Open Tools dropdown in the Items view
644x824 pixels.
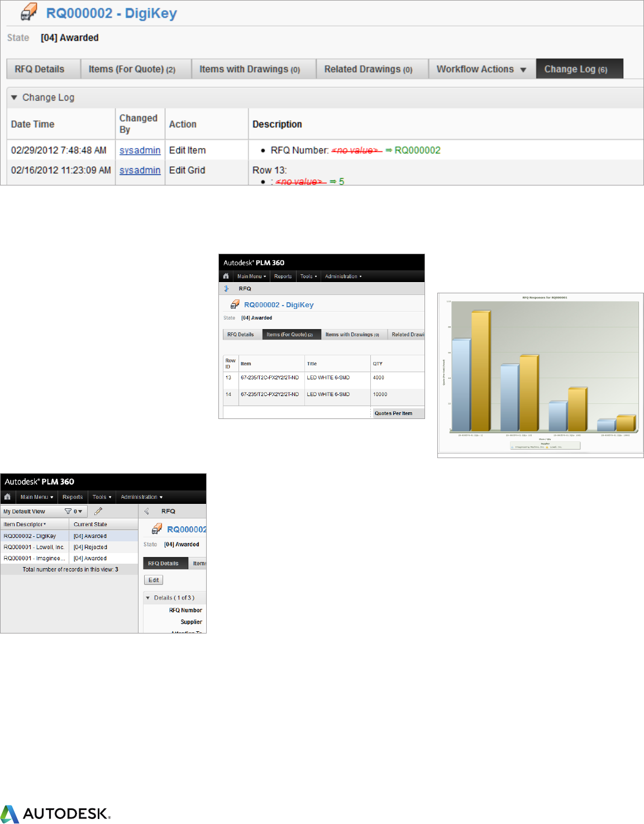pos(308,276)
